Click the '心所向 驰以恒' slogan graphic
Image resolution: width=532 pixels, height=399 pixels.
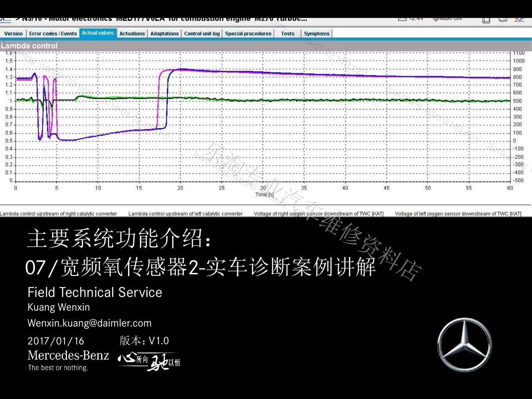pos(149,361)
